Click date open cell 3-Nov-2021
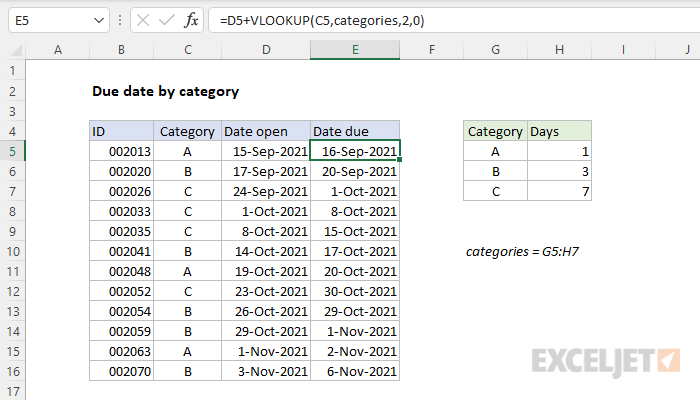 coord(266,371)
